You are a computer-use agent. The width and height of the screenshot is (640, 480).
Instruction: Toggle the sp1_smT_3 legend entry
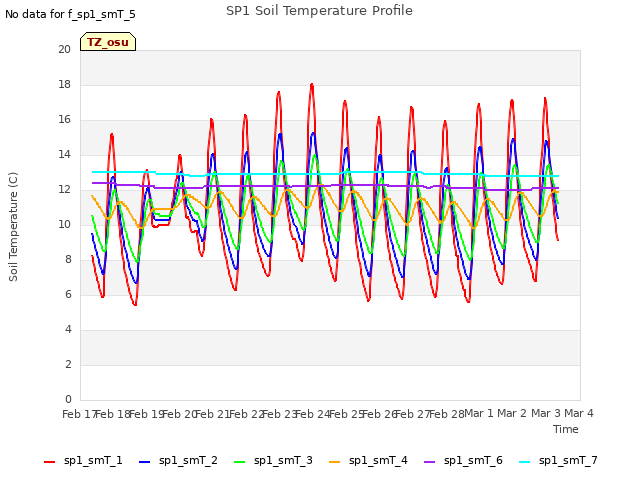click(x=273, y=461)
